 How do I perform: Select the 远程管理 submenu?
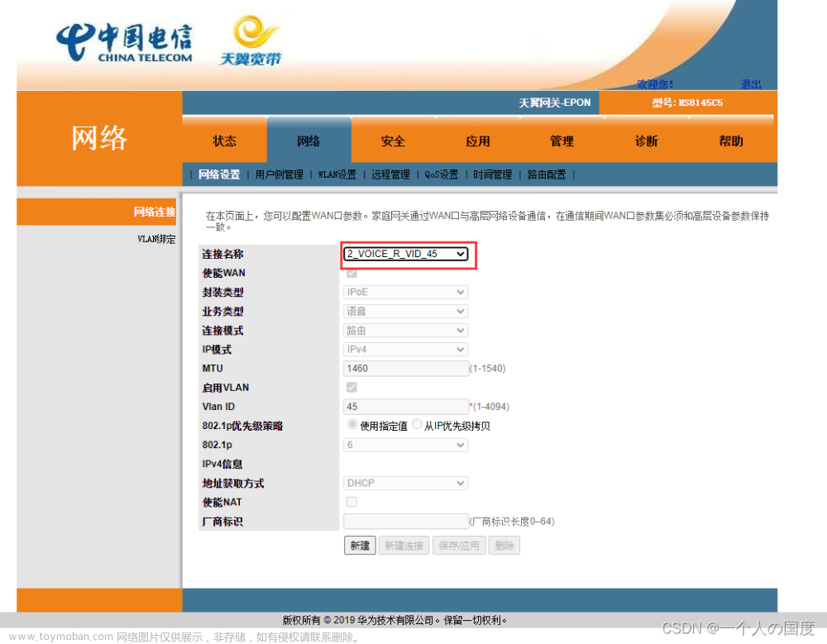pyautogui.click(x=390, y=174)
